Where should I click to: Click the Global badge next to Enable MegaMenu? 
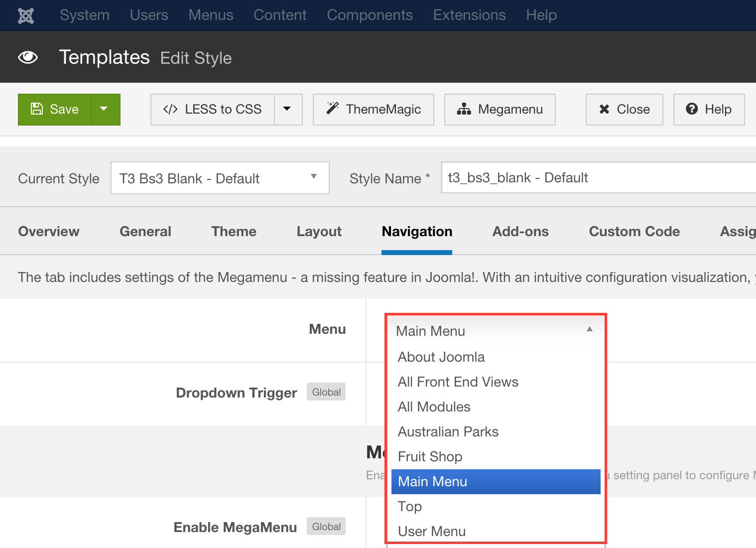(x=326, y=526)
